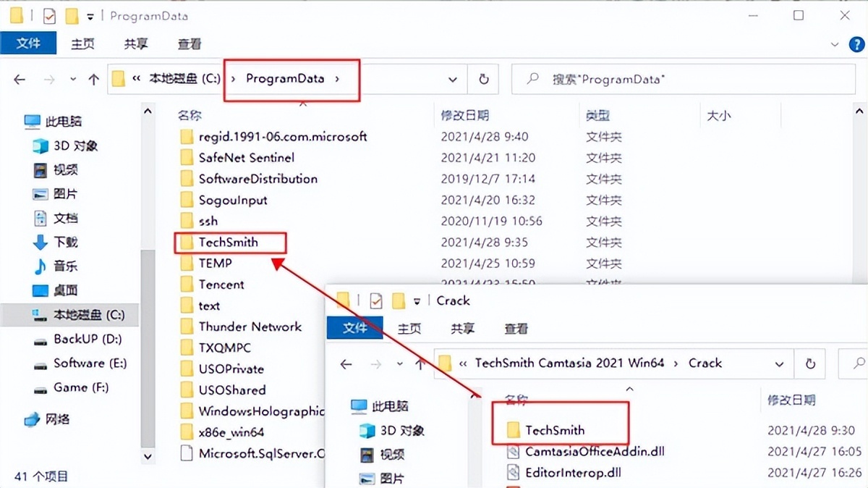This screenshot has width=868, height=488.
Task: Select the USOPrivate folder
Action: point(221,369)
